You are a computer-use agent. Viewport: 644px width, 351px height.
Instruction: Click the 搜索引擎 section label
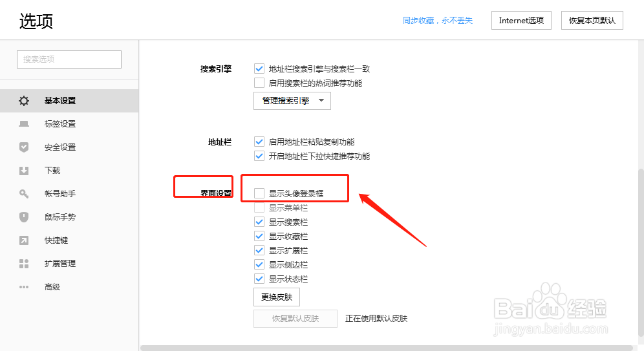coord(216,69)
